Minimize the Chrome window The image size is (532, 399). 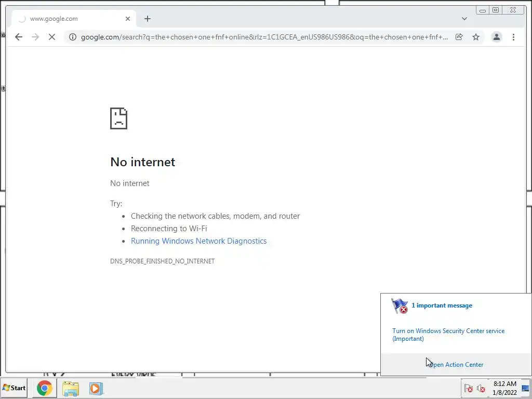point(483,10)
